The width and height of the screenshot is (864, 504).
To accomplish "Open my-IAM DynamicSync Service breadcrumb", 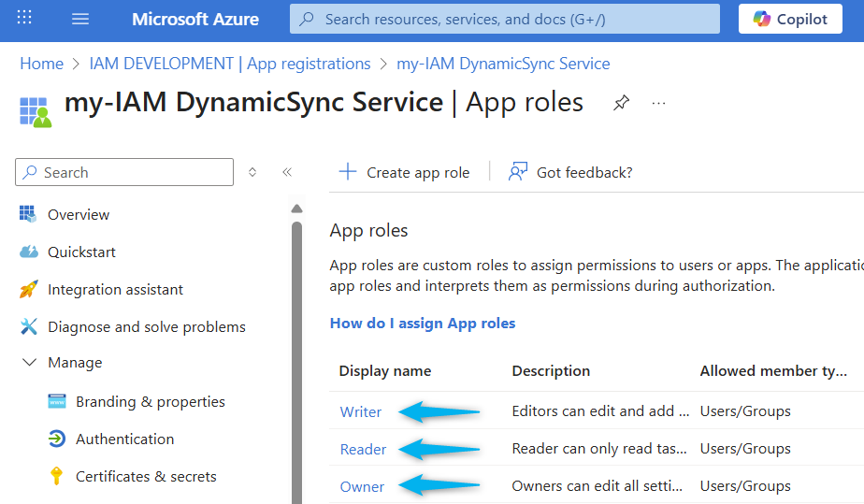I will point(503,64).
